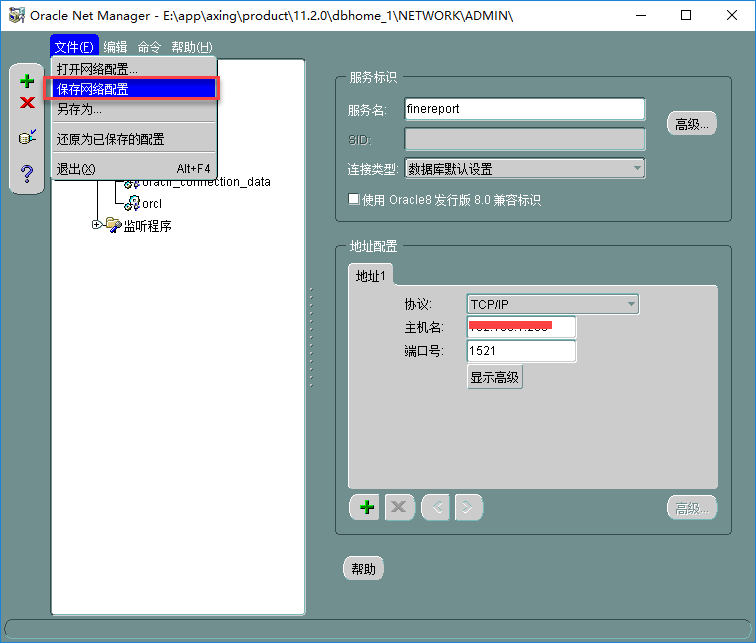Click the previous address left arrow button
Viewport: 756px width, 643px height.
436,507
